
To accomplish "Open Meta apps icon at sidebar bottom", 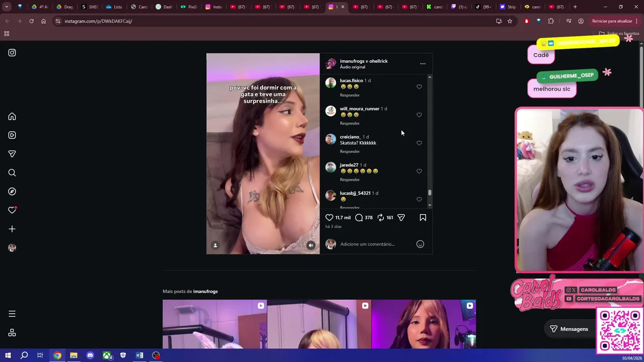I will point(12,333).
